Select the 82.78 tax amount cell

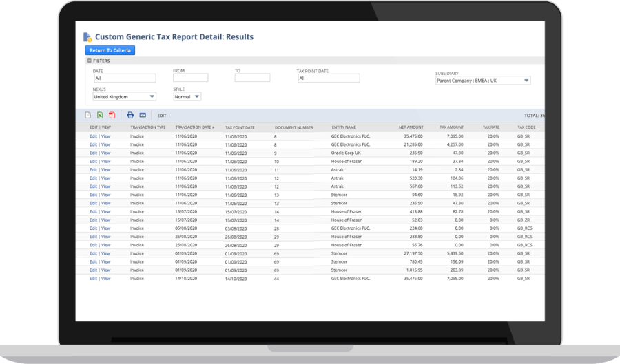click(458, 212)
